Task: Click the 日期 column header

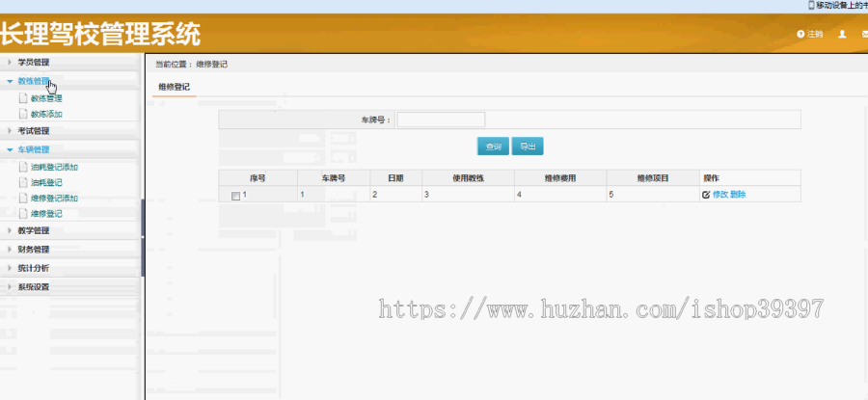Action: (395, 178)
